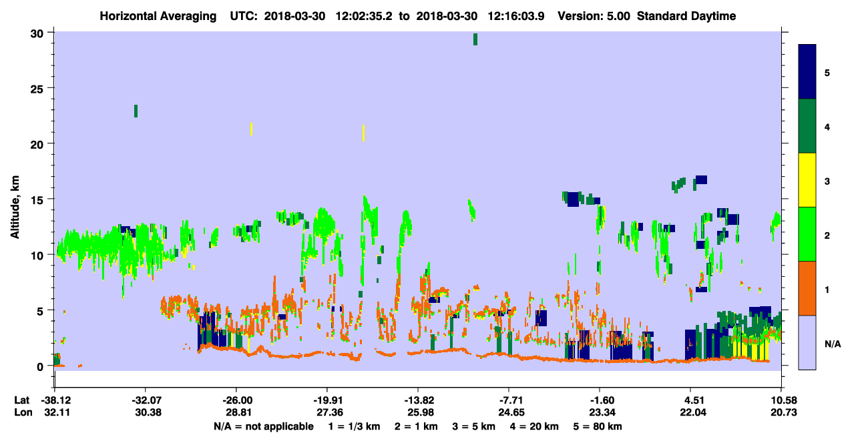Click the dark green colorbar segment labeled 4

click(807, 126)
